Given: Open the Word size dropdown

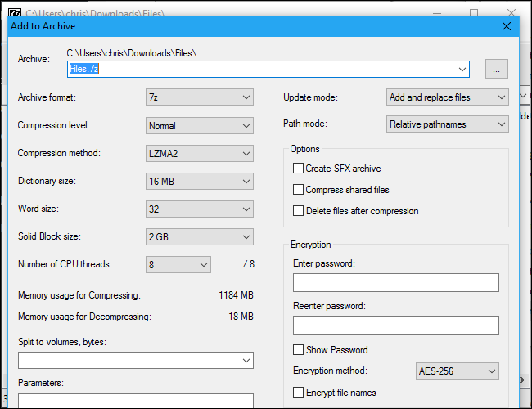Looking at the screenshot, I should (199, 209).
